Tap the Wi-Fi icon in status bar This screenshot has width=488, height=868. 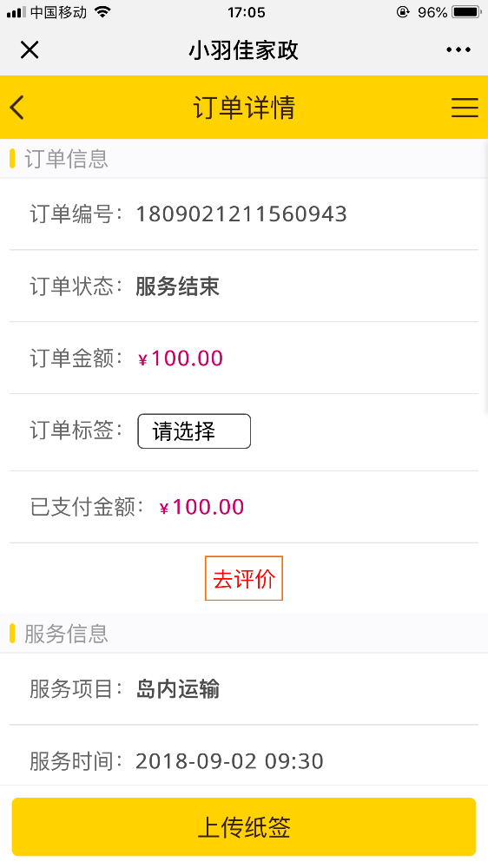[102, 11]
